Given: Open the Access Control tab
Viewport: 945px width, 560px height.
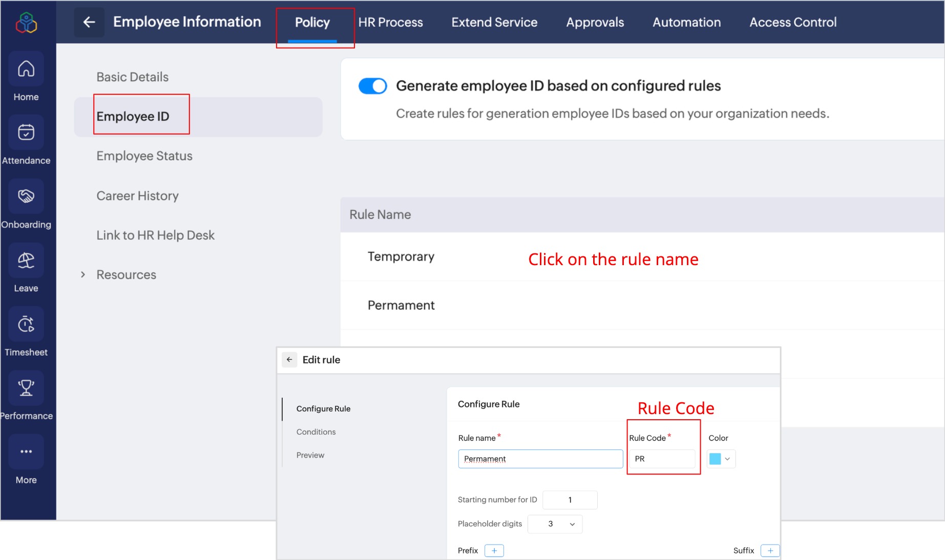Looking at the screenshot, I should coord(793,23).
